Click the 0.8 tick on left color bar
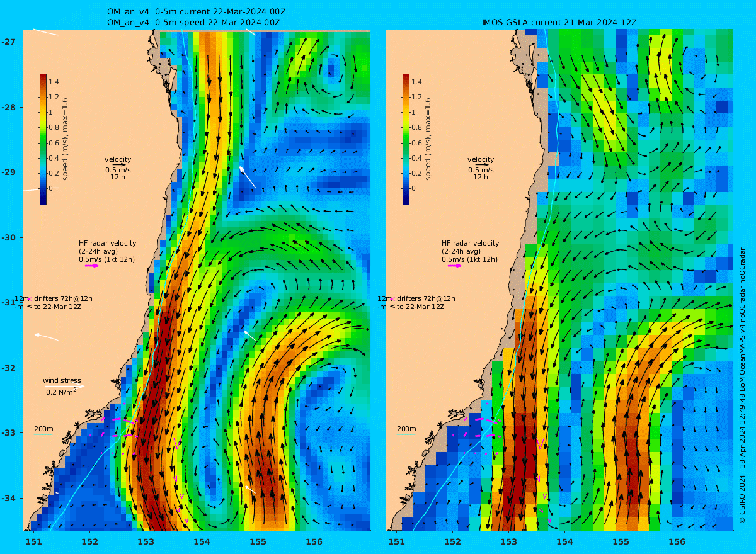This screenshot has width=756, height=554. (x=54, y=128)
